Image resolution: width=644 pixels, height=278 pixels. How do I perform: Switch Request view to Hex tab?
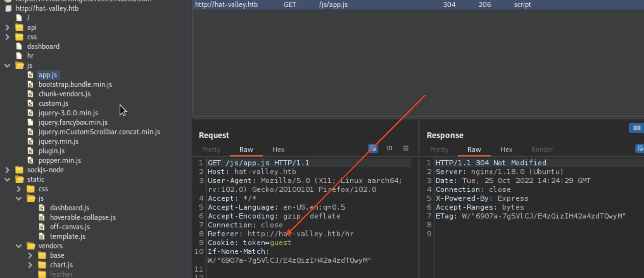tap(278, 149)
